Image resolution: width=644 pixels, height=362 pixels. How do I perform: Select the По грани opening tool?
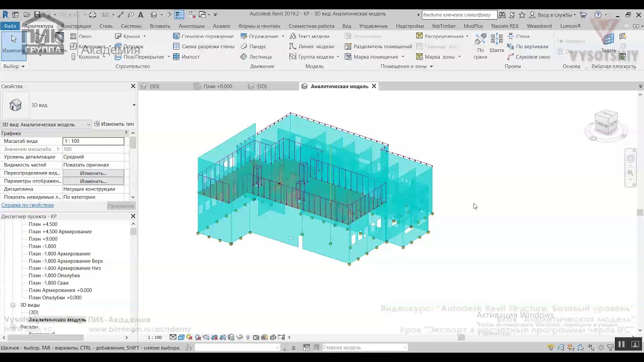click(480, 45)
